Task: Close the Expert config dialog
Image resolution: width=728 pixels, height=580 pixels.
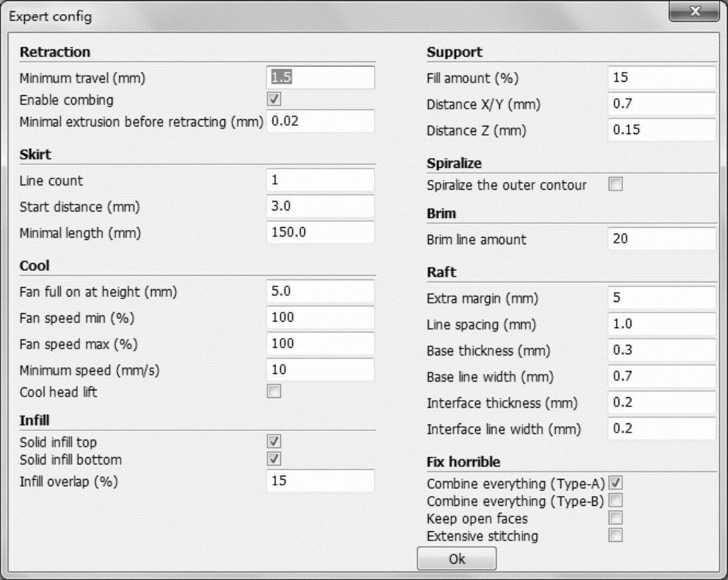Action: 696,12
